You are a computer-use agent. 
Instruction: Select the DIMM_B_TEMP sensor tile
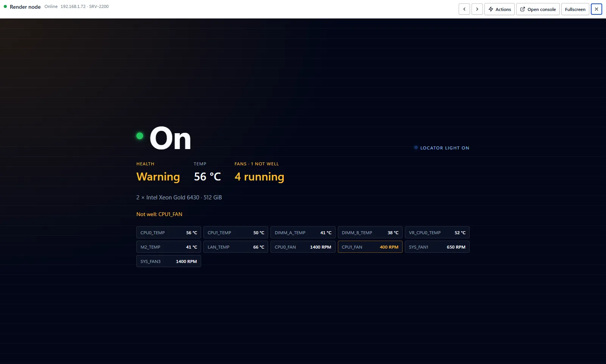(x=370, y=233)
